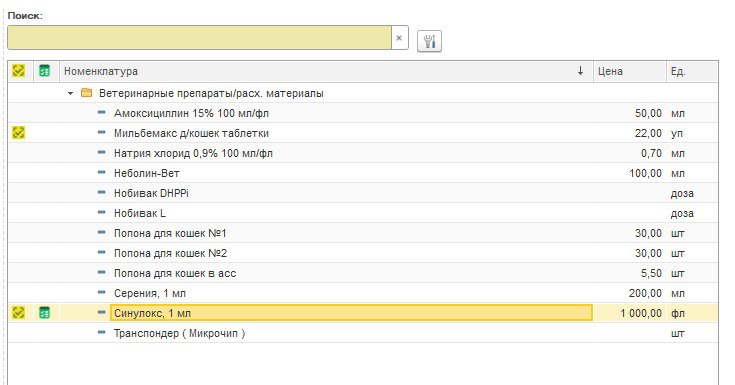Click the green spreadsheet icon column header

click(45, 71)
